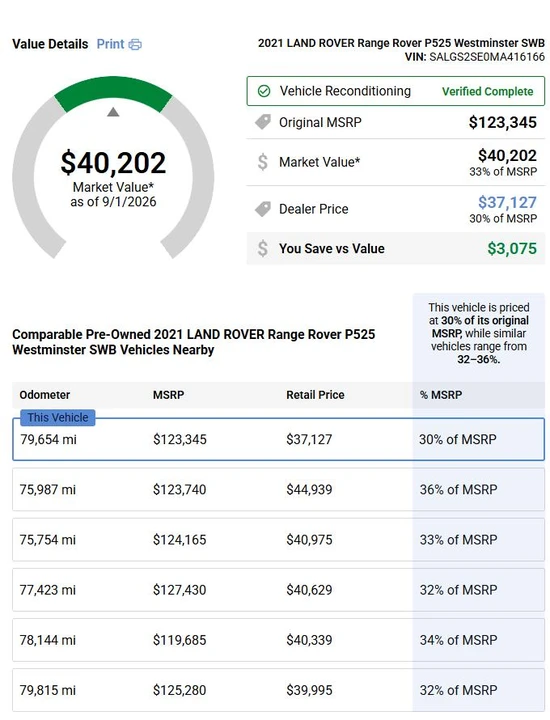550x720 pixels.
Task: Select the Vehicle Reconditioning label
Action: [345, 91]
